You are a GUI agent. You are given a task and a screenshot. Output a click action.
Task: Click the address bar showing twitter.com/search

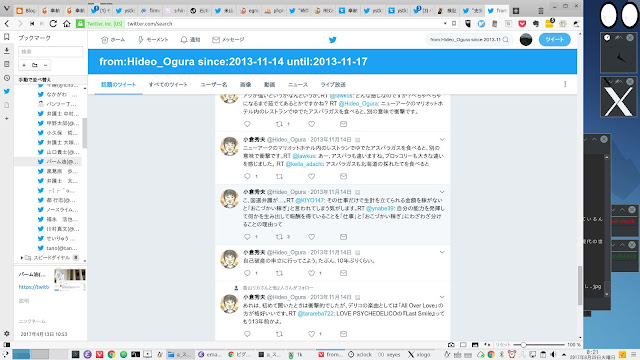tap(284, 24)
